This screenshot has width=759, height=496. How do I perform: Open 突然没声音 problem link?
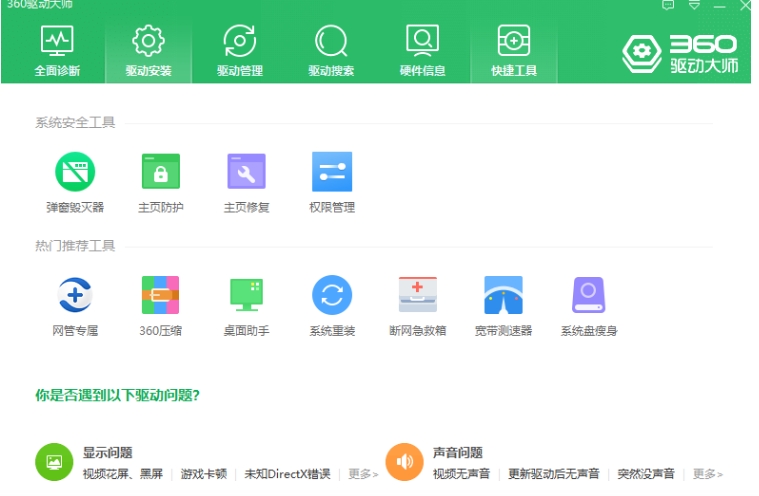[x=646, y=474]
